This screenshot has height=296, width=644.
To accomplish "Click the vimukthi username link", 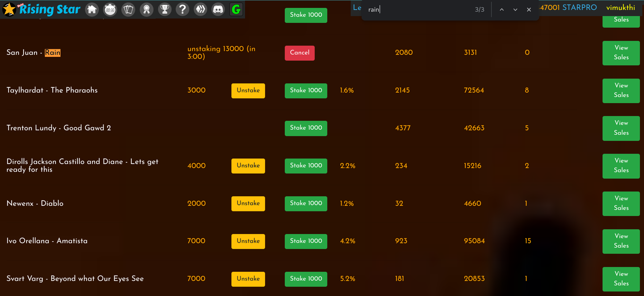I will click(620, 8).
